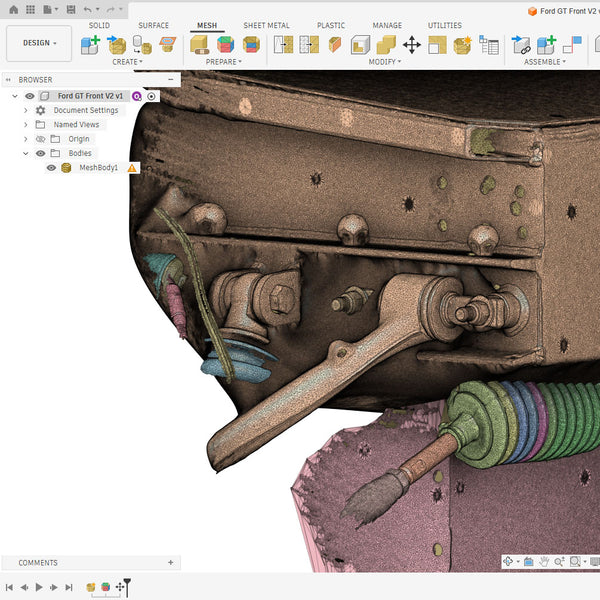Toggle visibility of Ford GT Front V2 v1
Viewport: 600px width, 600px height.
pyautogui.click(x=29, y=96)
